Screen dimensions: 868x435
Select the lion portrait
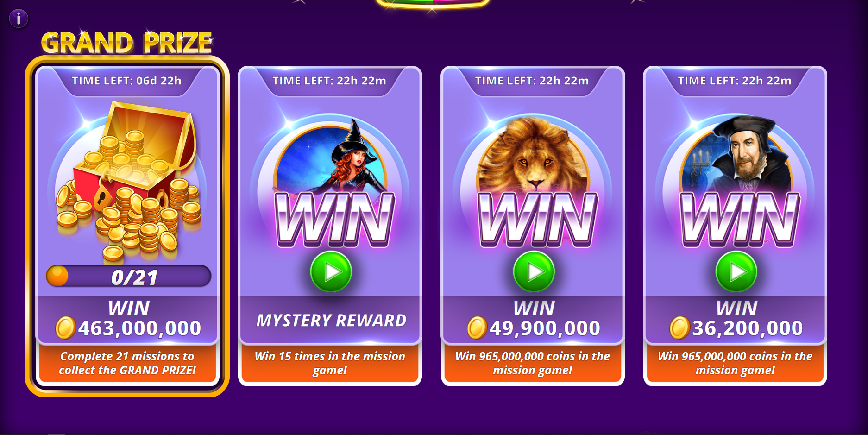(534, 155)
